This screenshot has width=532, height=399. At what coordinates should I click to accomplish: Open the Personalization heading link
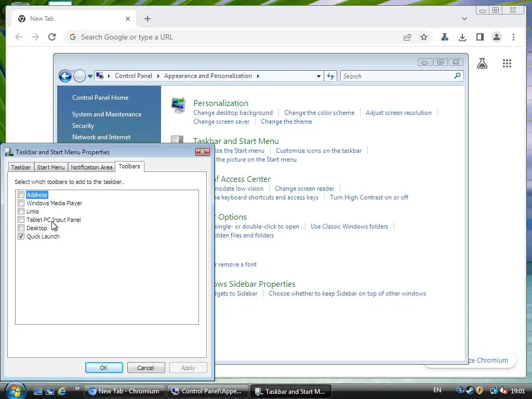pyautogui.click(x=220, y=103)
